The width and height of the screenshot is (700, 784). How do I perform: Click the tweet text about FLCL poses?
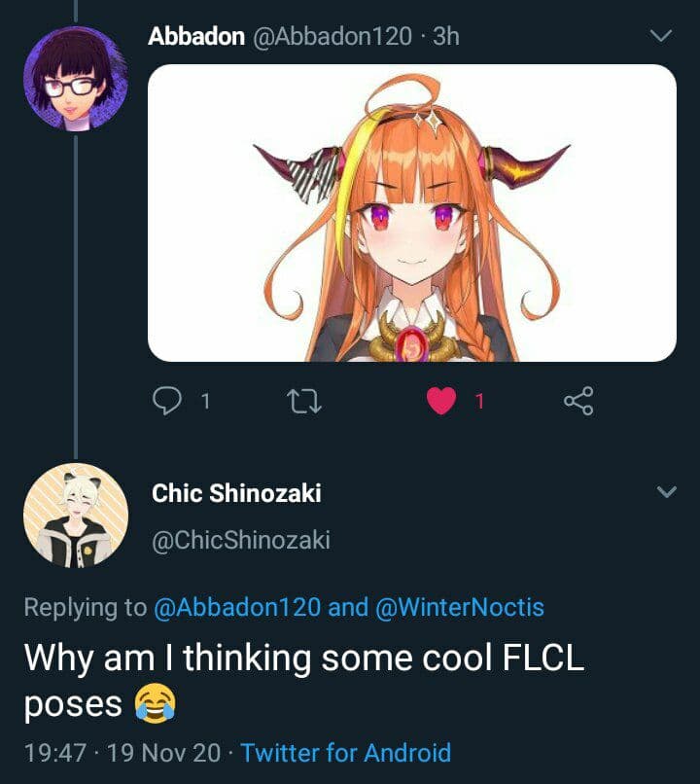304,681
